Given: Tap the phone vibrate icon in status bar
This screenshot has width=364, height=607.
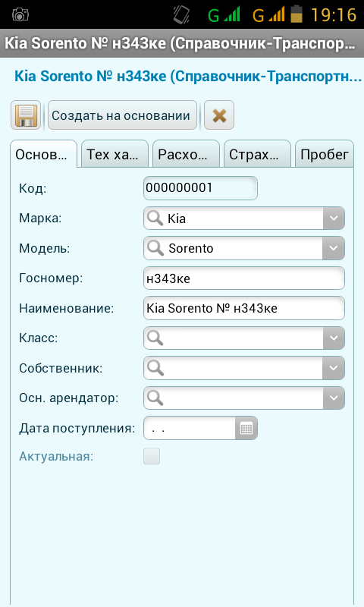Looking at the screenshot, I should click(181, 14).
